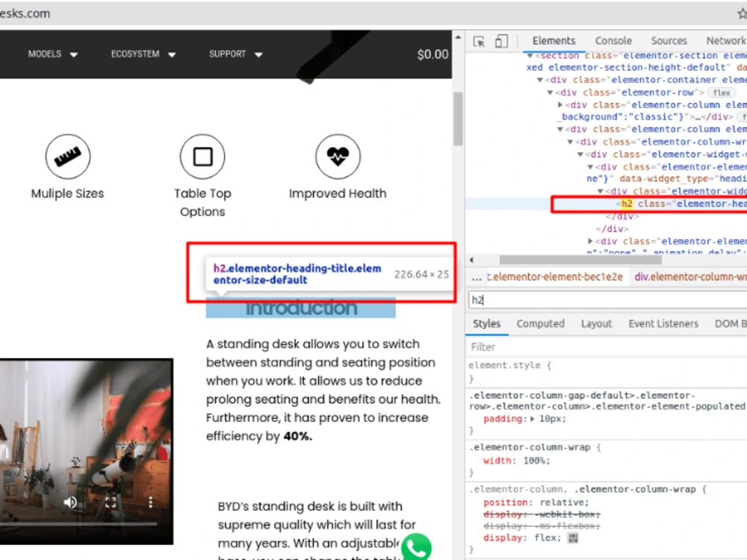Click the position: relative declaration
747x560 pixels.
pos(536,503)
